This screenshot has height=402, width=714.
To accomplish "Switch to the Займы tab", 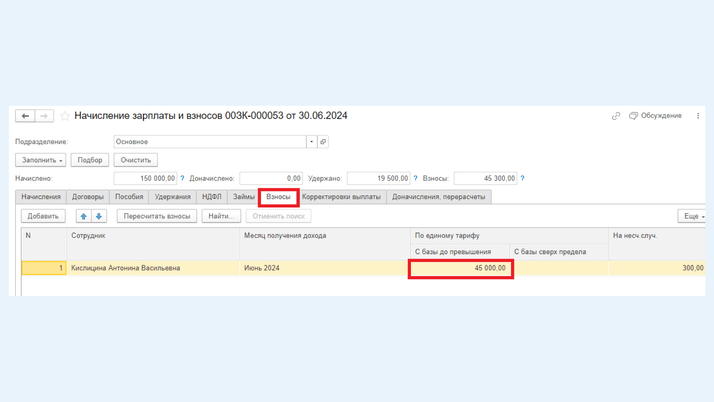I will [244, 197].
